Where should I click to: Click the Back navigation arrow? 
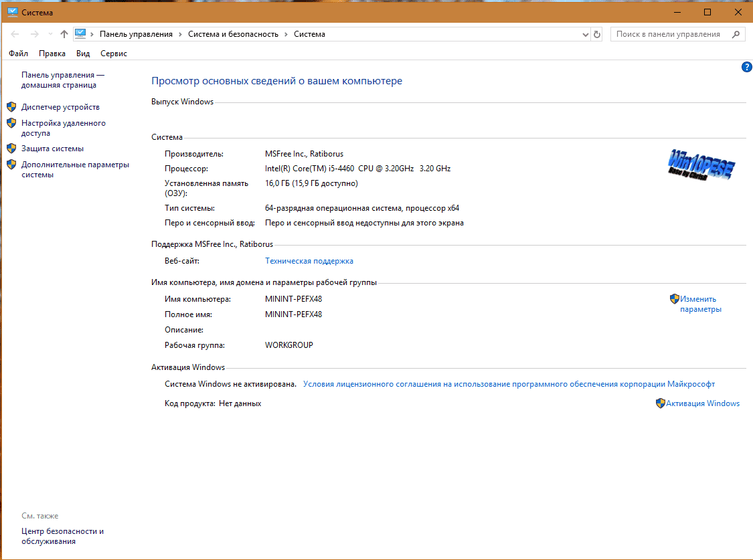[15, 34]
